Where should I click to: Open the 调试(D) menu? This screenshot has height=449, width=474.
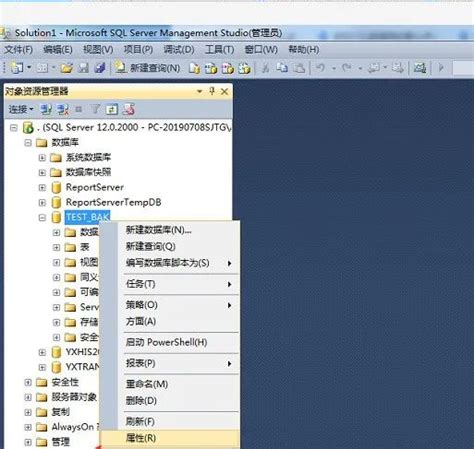pos(179,50)
